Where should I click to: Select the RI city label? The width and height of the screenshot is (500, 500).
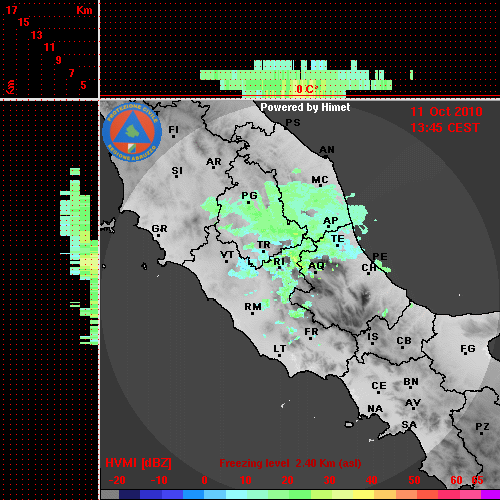point(279,262)
